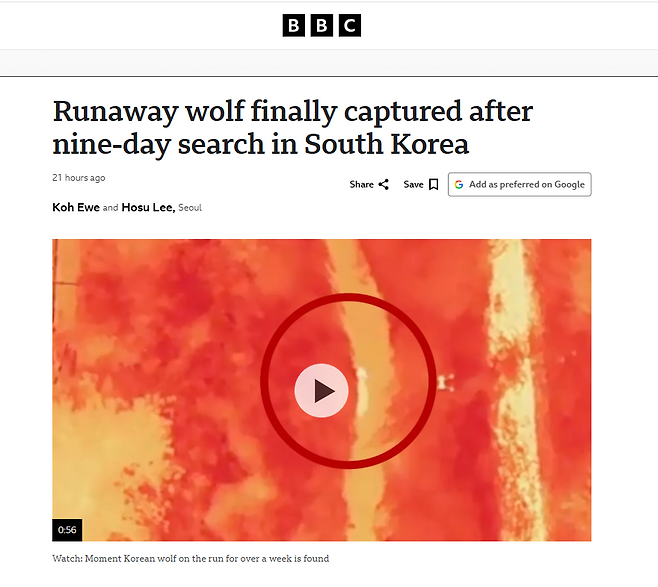
Task: Open author Hosu Lee's profile
Action: point(147,207)
